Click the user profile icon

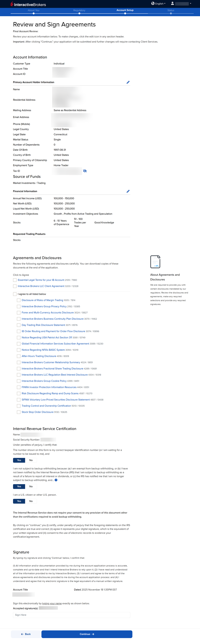click(x=172, y=3)
